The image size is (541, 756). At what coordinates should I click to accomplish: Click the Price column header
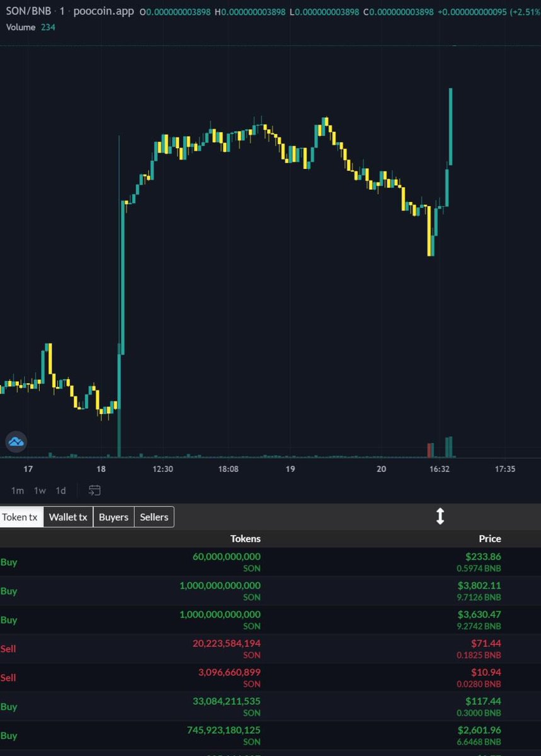pyautogui.click(x=490, y=539)
